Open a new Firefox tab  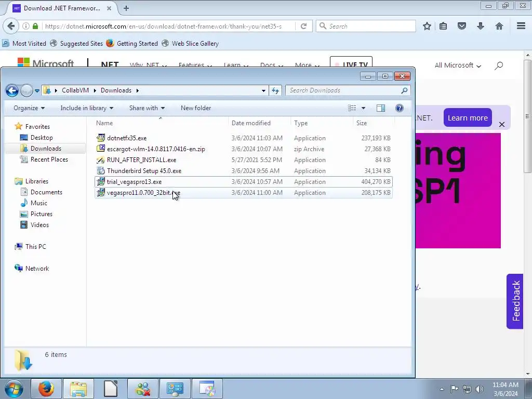click(126, 8)
